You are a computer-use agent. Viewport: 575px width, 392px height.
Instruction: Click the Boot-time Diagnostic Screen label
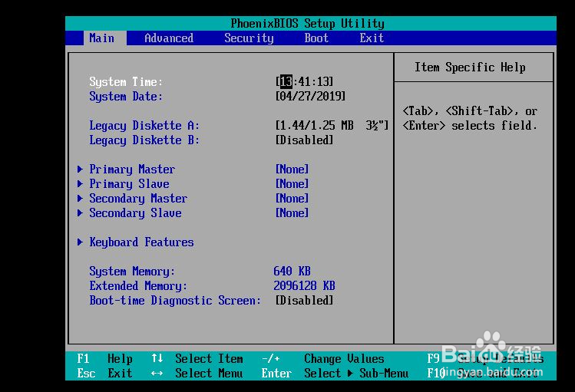click(175, 301)
